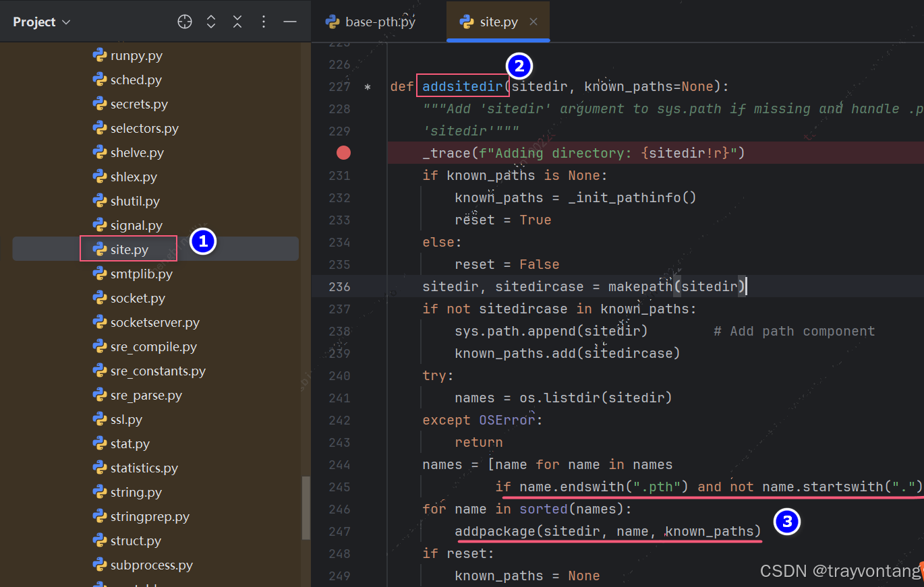Open sched.py in the project tree
Image resolution: width=924 pixels, height=587 pixels.
click(127, 80)
